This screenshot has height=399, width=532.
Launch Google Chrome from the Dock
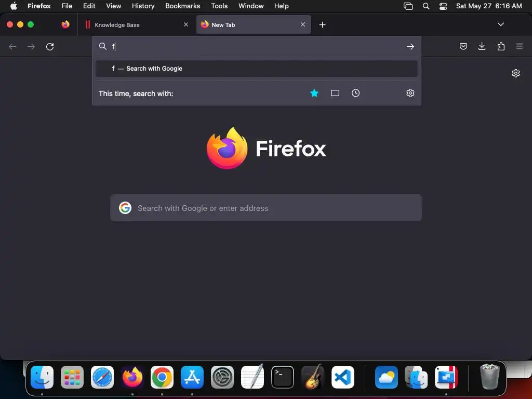[162, 377]
